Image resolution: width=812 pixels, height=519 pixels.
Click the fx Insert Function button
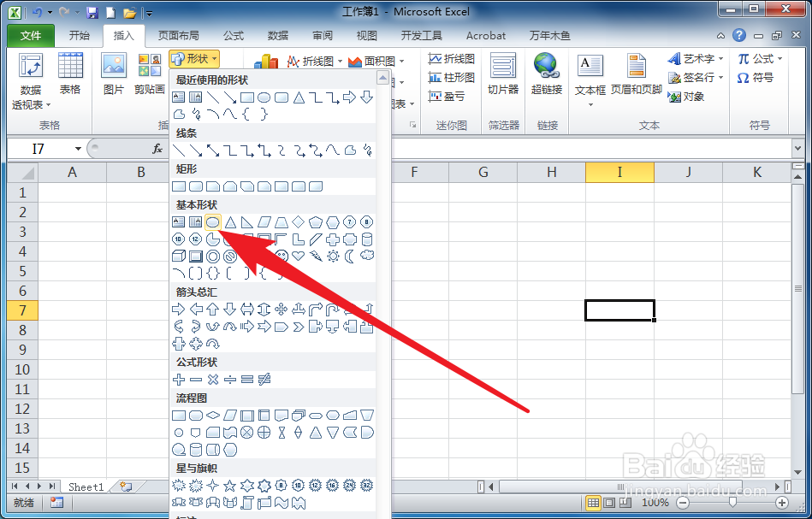157,149
